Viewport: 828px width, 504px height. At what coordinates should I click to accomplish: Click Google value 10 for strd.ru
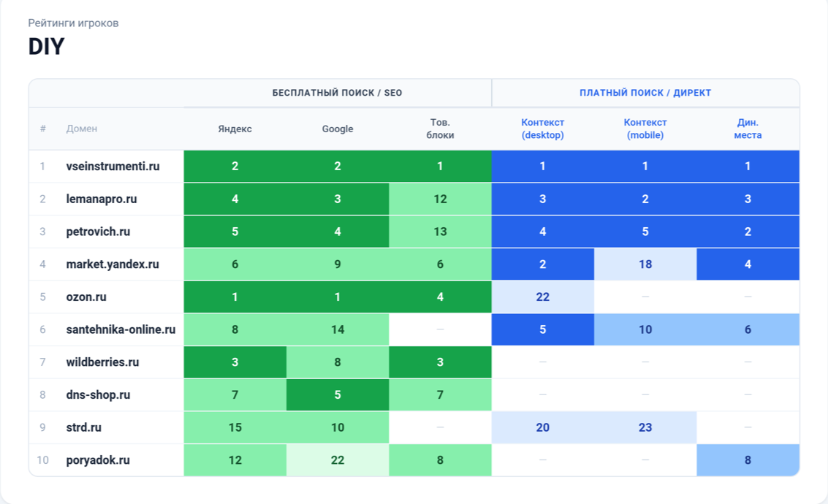(338, 427)
